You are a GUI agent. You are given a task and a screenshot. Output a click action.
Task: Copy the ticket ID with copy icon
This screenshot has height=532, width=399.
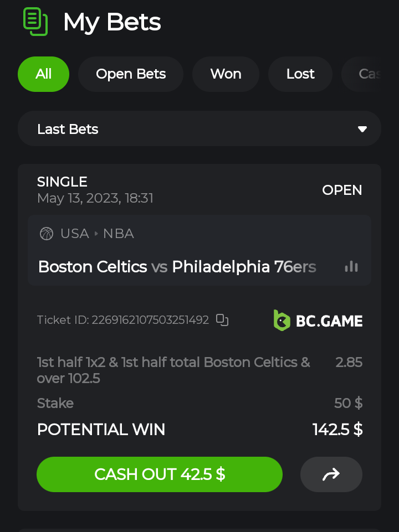point(222,320)
